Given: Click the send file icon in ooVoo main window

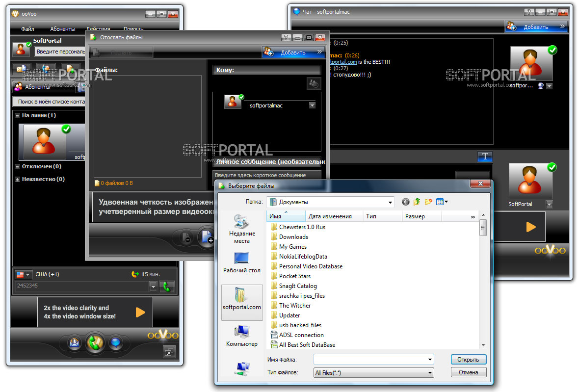Looking at the screenshot, I should (x=70, y=69).
